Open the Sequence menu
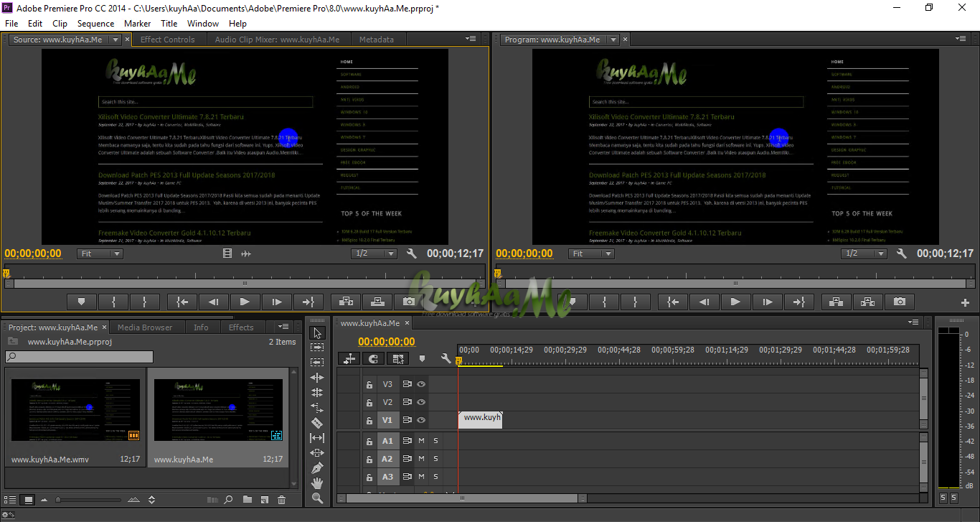This screenshot has width=980, height=522. tap(96, 24)
